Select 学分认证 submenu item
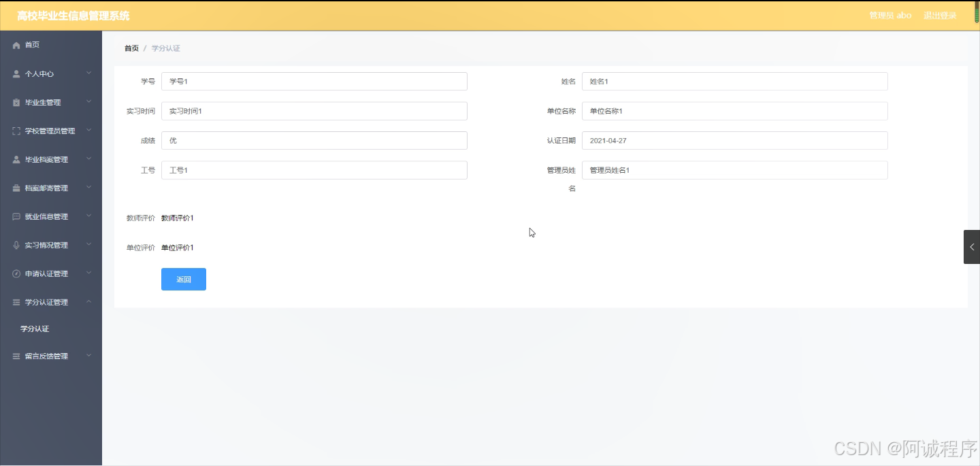Viewport: 980px width, 466px height. click(35, 329)
